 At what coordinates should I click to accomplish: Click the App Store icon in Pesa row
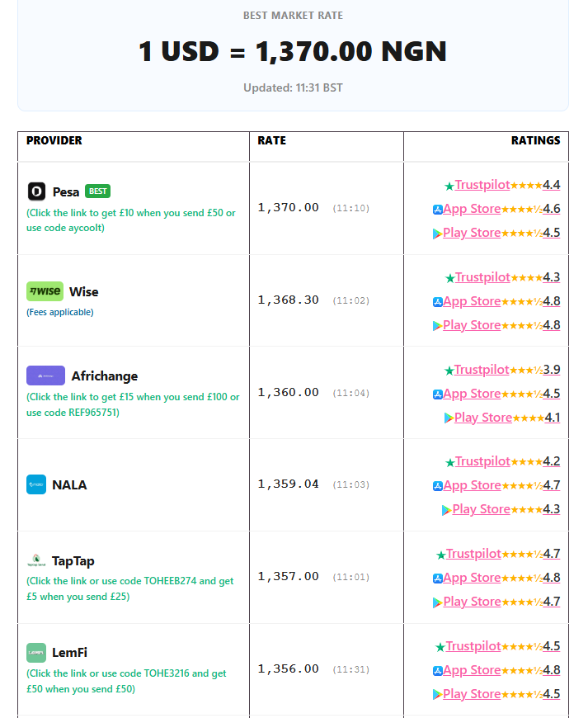click(437, 210)
